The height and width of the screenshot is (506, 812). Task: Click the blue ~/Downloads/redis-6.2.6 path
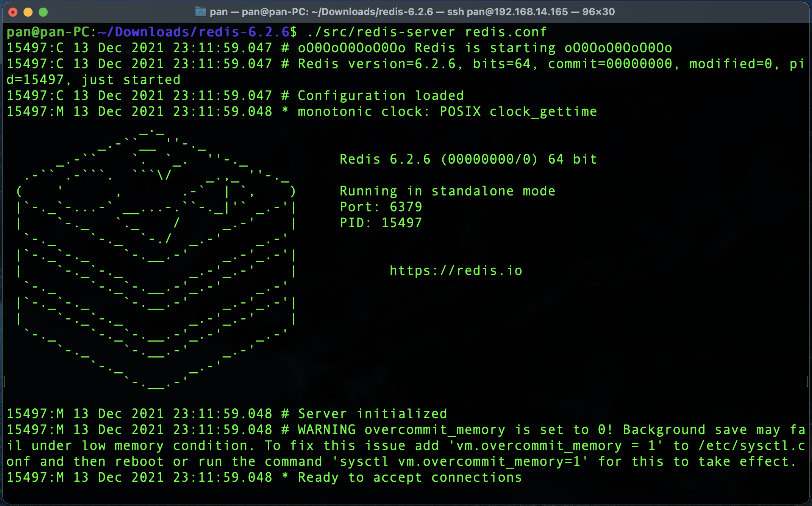pos(193,32)
